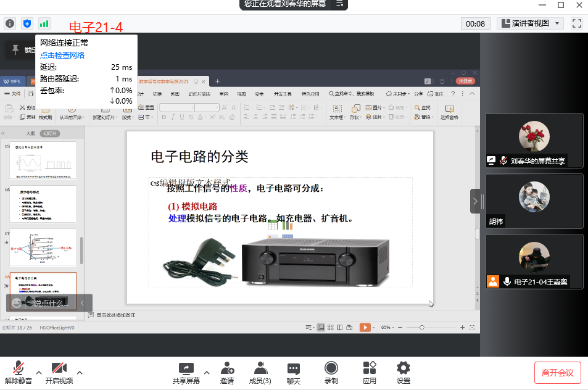The height and width of the screenshot is (390, 588).
Task: Open the 应用 apps panel
Action: (370, 373)
